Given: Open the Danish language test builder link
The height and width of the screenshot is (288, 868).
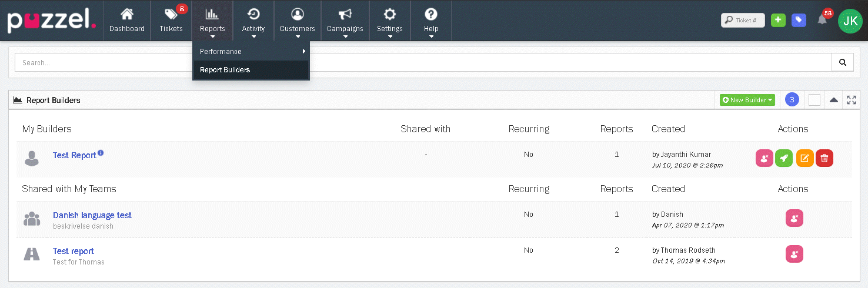Looking at the screenshot, I should 92,215.
